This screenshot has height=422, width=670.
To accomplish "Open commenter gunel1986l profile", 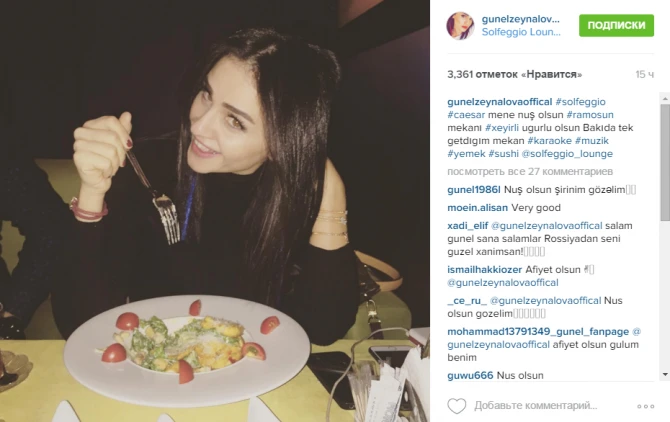I will pos(473,190).
